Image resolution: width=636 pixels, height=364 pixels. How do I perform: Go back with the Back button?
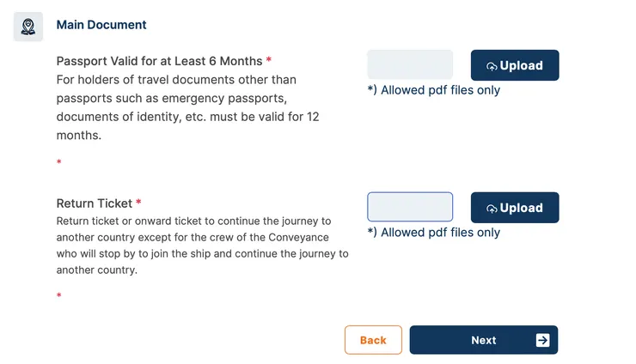[x=373, y=340]
